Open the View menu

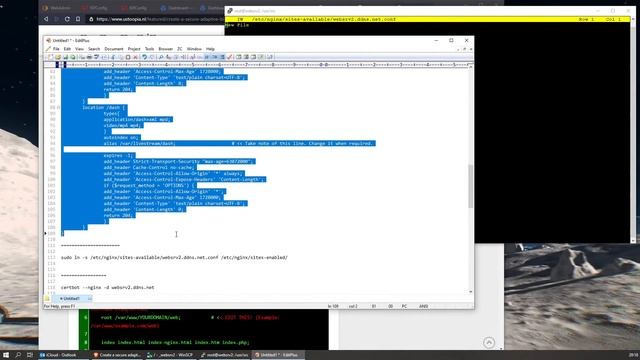pyautogui.click(x=79, y=49)
